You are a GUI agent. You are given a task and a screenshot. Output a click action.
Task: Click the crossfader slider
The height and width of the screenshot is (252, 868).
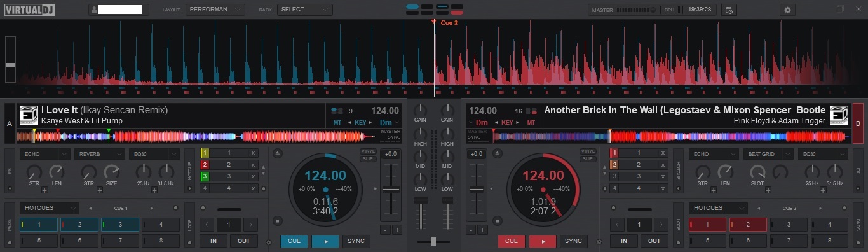coord(433,242)
